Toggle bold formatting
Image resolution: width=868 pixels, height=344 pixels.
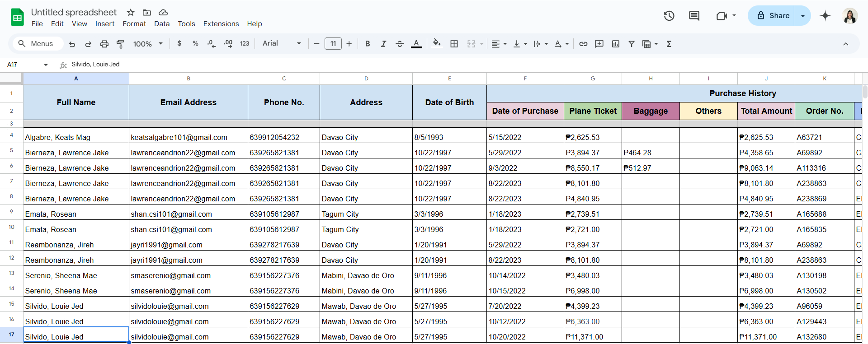(x=368, y=44)
